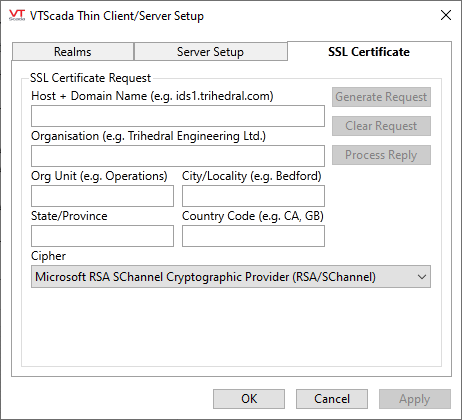Click the Cipher label text
This screenshot has width=462, height=420.
(x=48, y=256)
